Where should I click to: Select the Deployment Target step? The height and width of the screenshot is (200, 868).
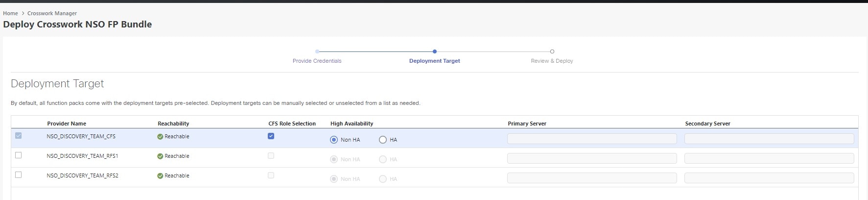pyautogui.click(x=434, y=61)
